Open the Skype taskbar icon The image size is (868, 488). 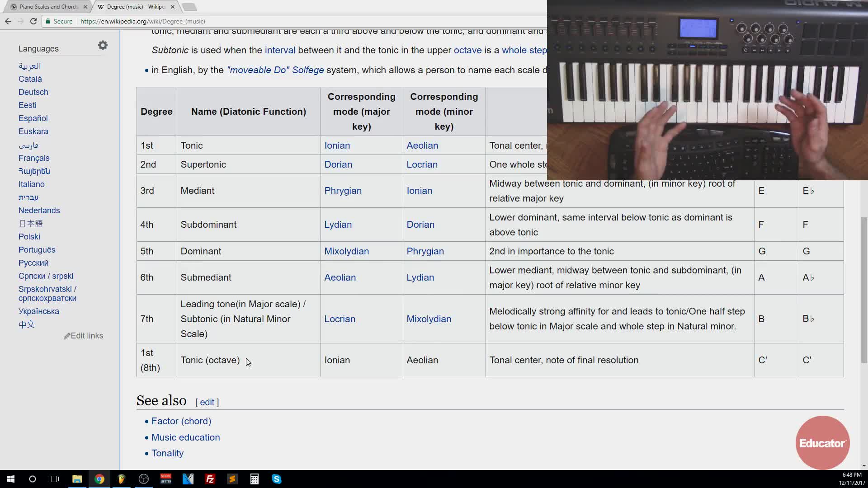click(x=276, y=479)
